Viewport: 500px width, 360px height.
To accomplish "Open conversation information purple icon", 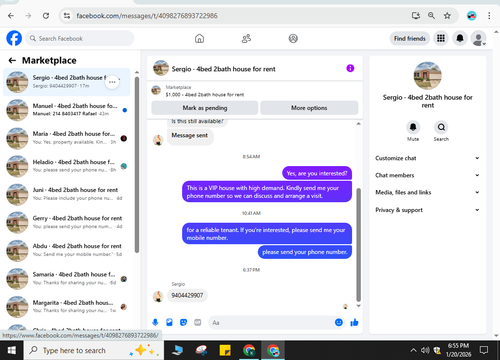I will click(350, 68).
